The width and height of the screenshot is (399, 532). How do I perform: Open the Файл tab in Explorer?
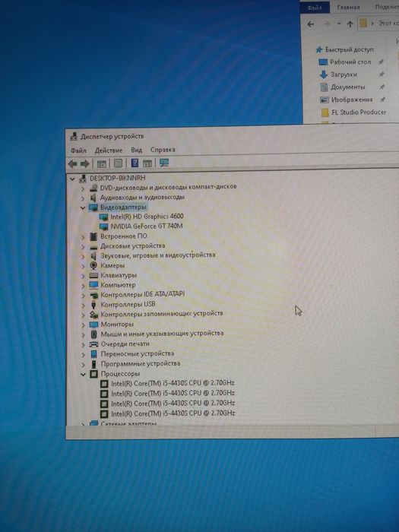coord(315,8)
